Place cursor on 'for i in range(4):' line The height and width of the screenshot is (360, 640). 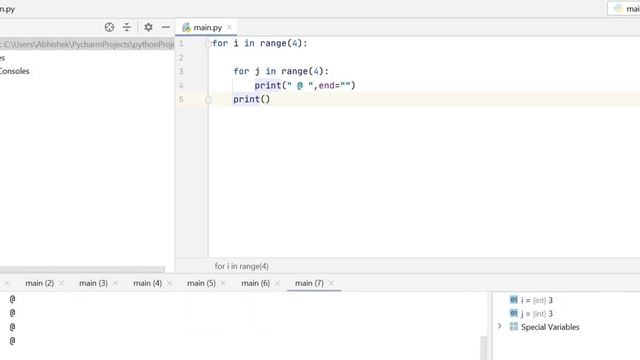pyautogui.click(x=260, y=43)
